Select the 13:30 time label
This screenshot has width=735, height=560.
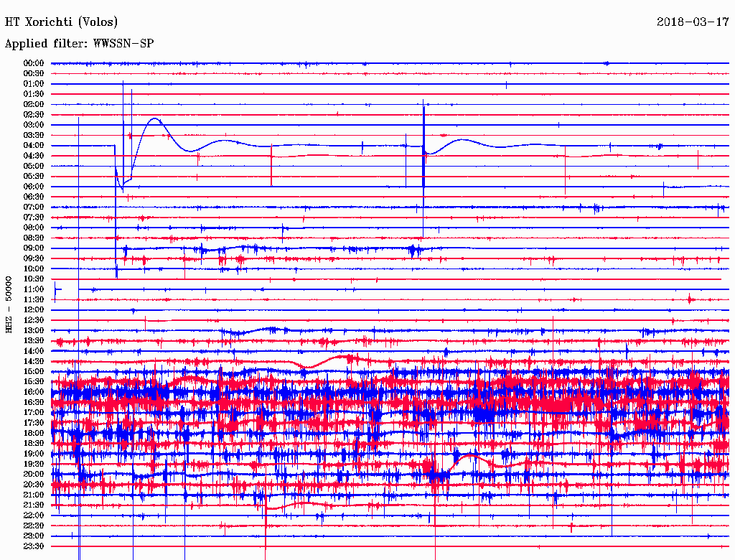pos(34,341)
